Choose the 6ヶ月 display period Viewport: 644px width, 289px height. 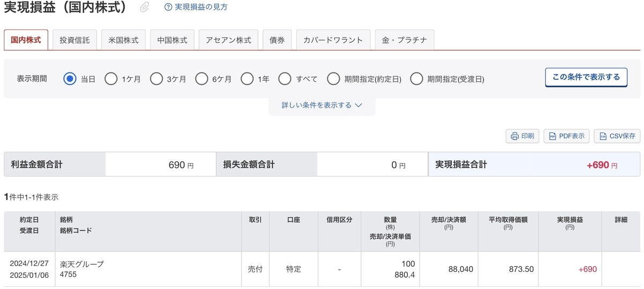202,79
